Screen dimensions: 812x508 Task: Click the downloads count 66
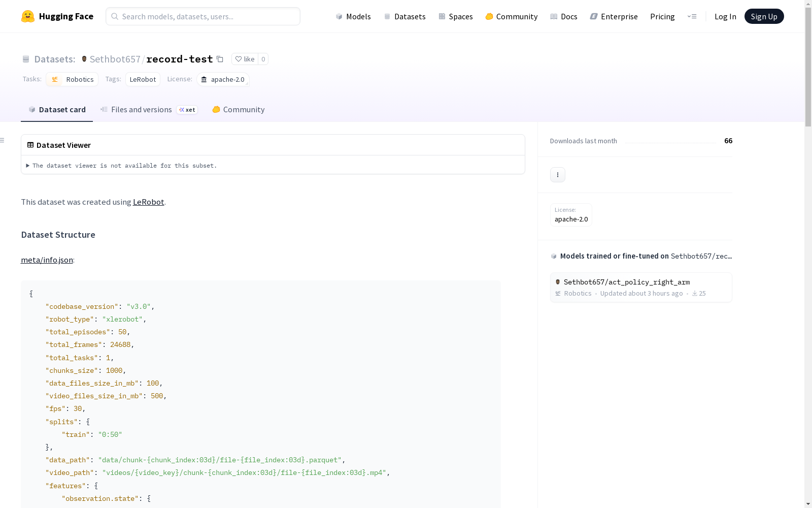pos(728,141)
